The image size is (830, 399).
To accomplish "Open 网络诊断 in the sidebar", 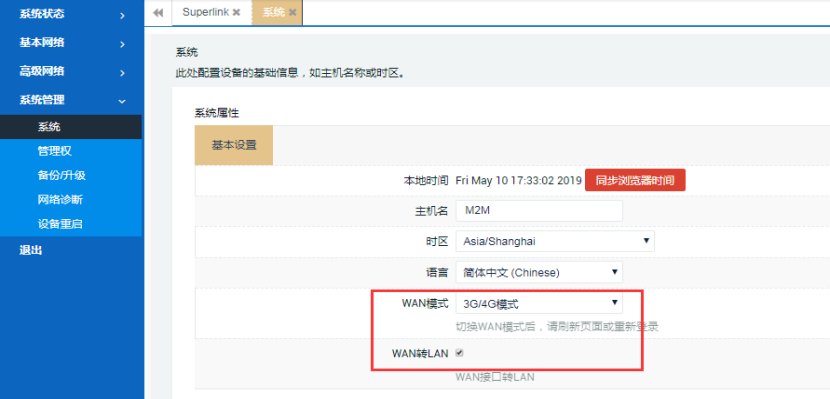I will [60, 200].
